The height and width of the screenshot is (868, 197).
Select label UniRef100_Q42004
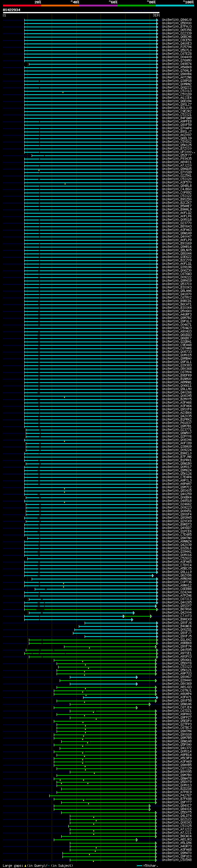click(177, 612)
